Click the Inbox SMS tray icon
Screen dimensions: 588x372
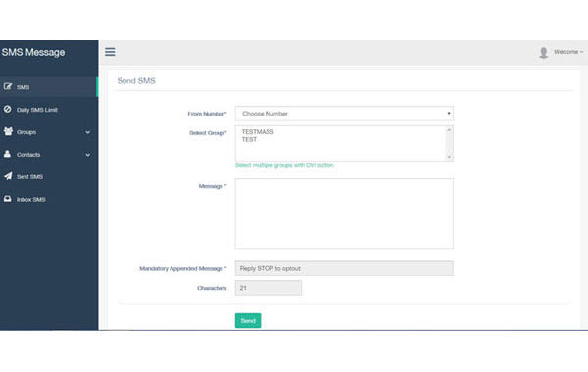[8, 199]
